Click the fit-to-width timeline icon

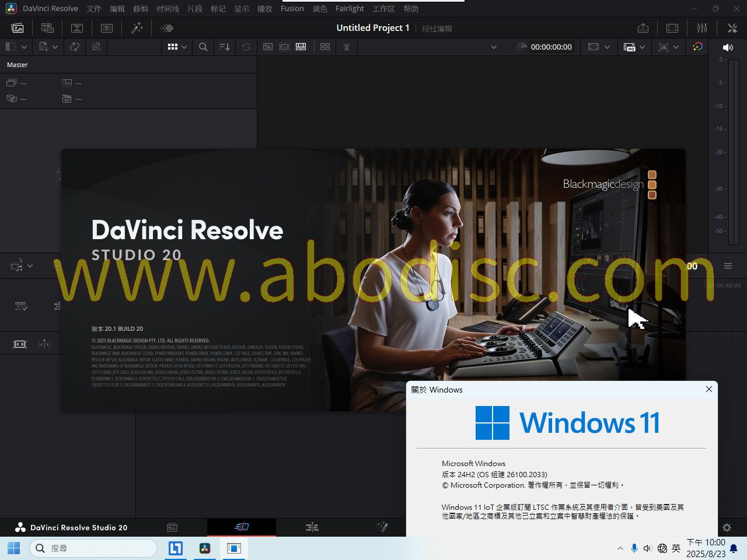[20, 344]
